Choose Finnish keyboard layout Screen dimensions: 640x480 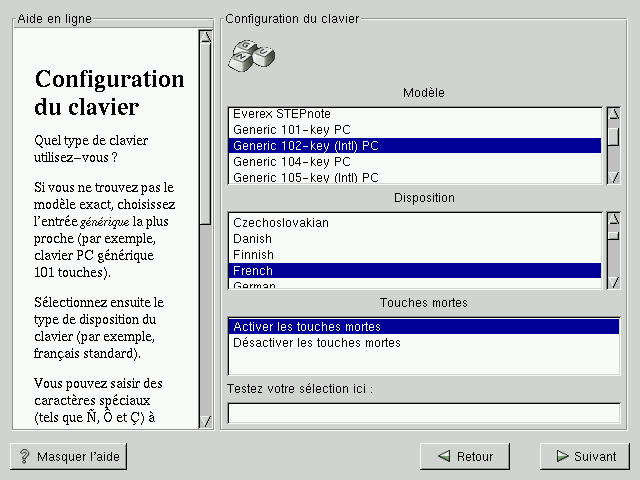tap(252, 255)
